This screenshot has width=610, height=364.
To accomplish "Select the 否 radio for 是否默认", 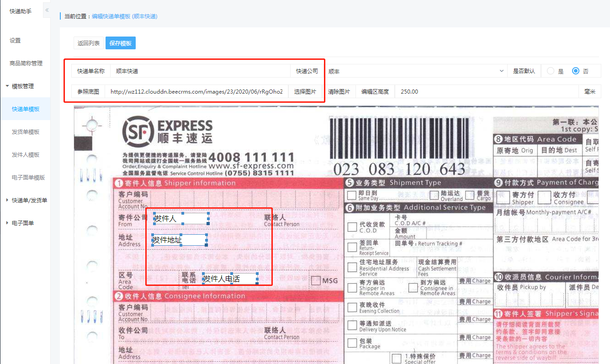I will click(576, 71).
